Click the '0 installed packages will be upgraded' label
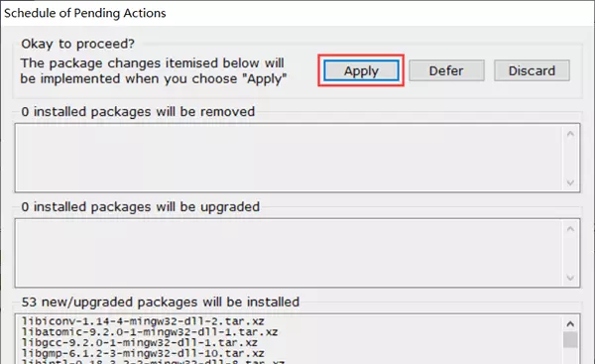 (x=141, y=207)
